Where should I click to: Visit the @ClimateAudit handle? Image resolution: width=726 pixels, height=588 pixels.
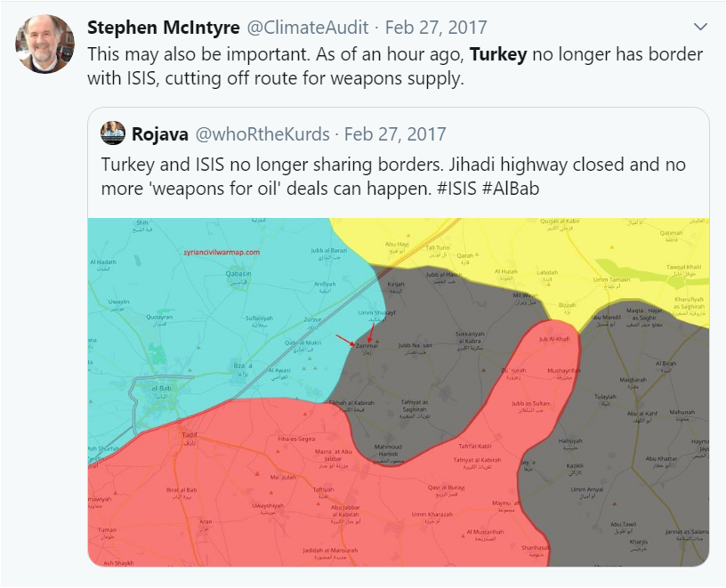pos(308,28)
